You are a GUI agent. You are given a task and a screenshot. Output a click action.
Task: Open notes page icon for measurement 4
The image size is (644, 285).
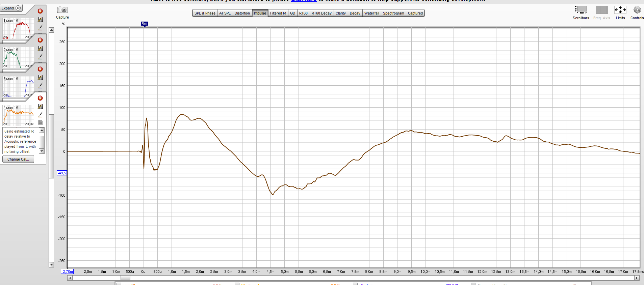[x=40, y=122]
